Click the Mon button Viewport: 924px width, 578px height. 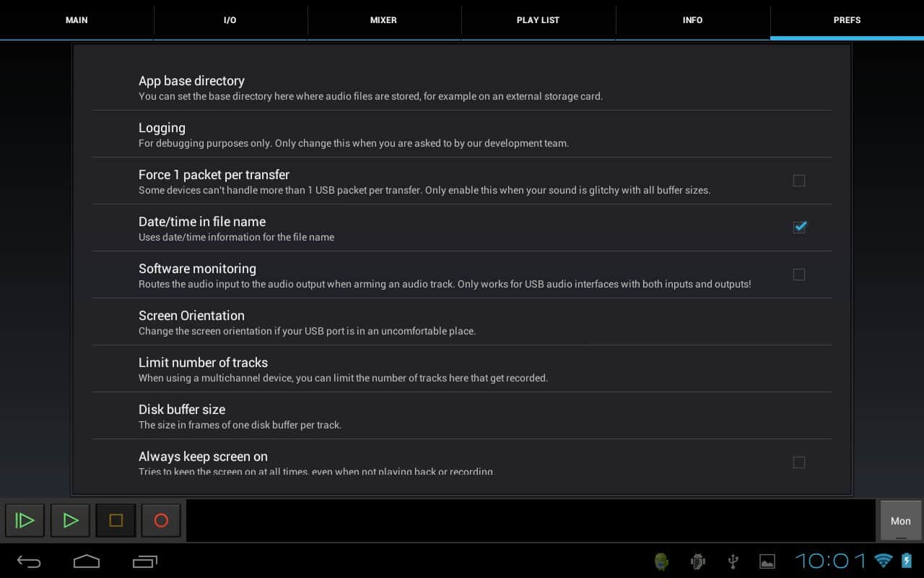[x=900, y=520]
